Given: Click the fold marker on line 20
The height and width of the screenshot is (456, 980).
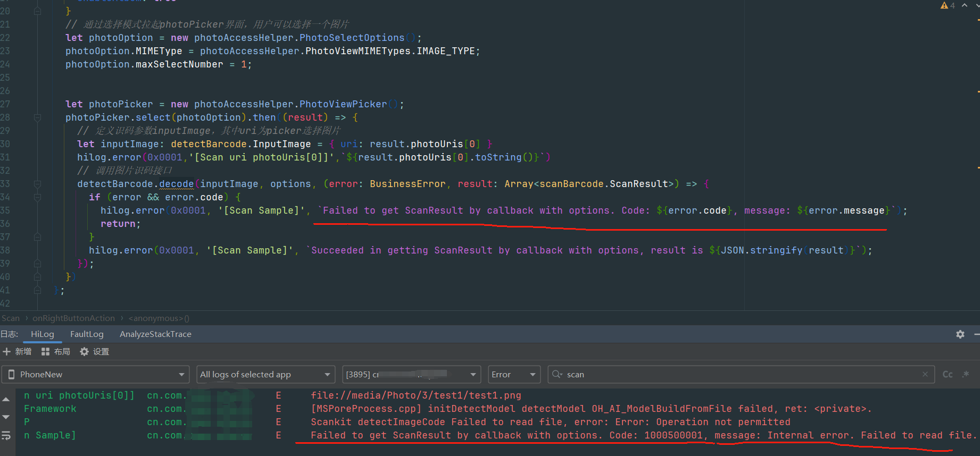Looking at the screenshot, I should (37, 11).
